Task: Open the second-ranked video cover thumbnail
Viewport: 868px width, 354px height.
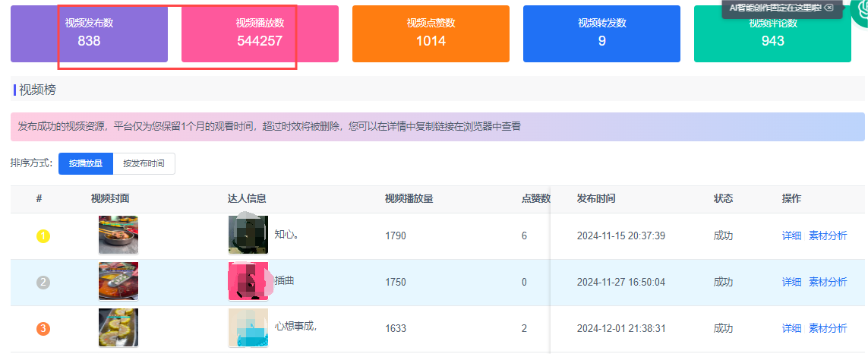Action: [x=118, y=281]
